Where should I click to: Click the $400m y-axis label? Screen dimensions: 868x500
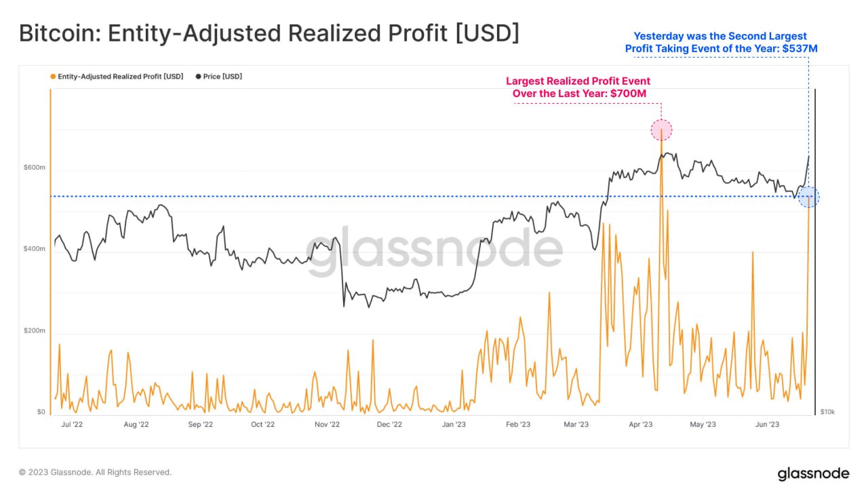point(36,249)
